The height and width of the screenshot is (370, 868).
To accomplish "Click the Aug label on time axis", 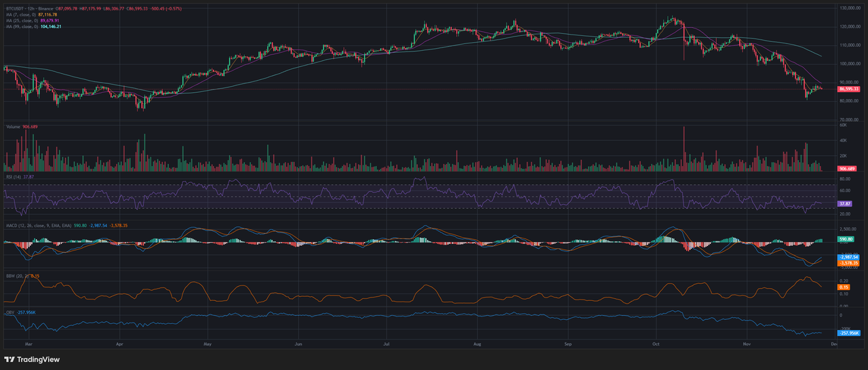I will pos(477,344).
